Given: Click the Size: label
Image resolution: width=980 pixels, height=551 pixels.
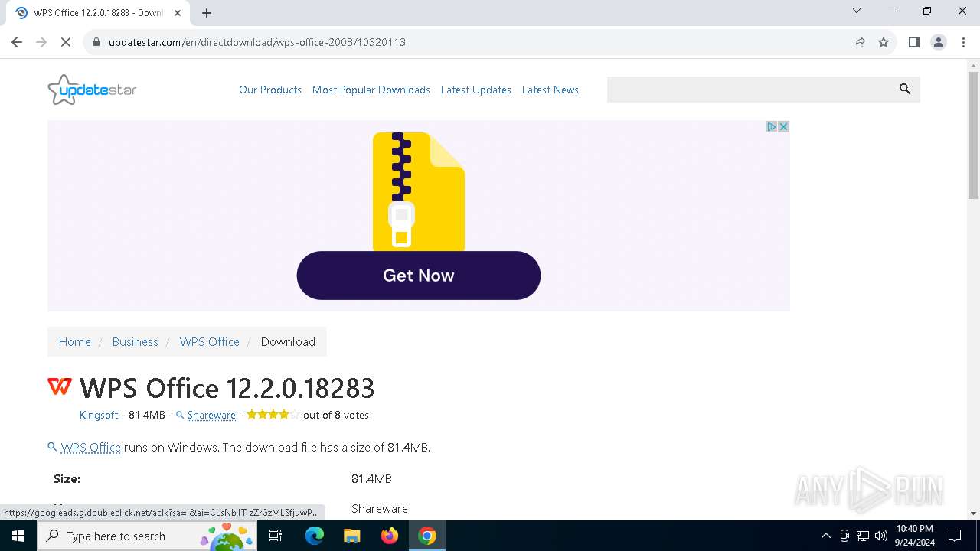Looking at the screenshot, I should [x=67, y=479].
